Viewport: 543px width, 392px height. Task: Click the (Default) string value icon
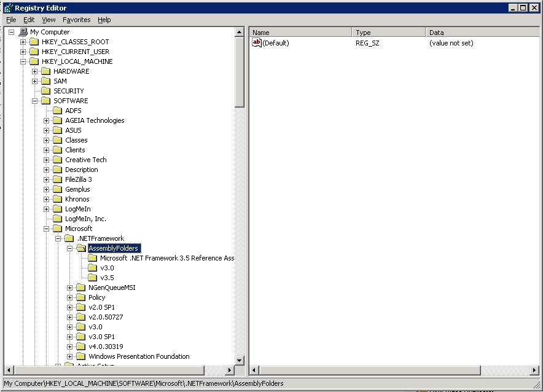[257, 43]
